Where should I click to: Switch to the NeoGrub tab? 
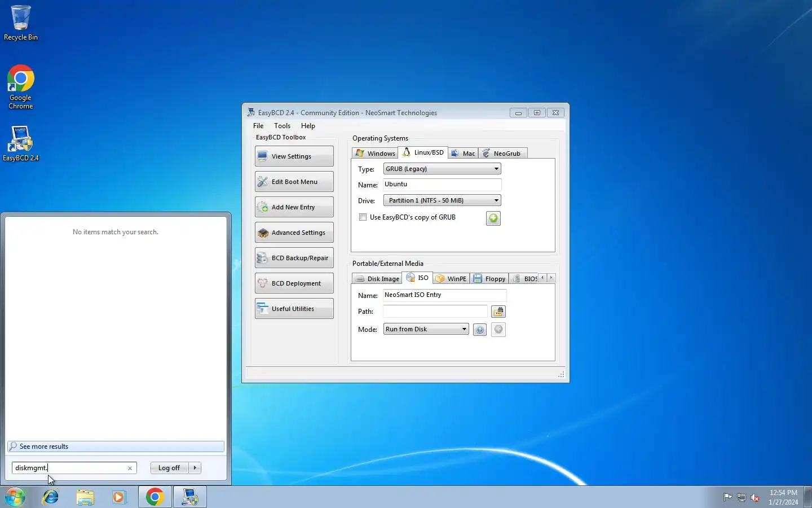(503, 154)
